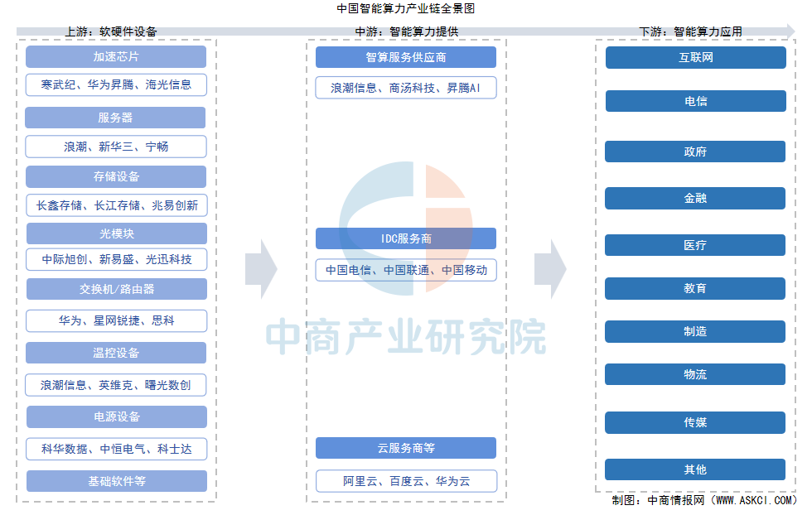This screenshot has width=812, height=515.
Task: Click the title 中国智能算力产业链全景图
Action: [405, 8]
